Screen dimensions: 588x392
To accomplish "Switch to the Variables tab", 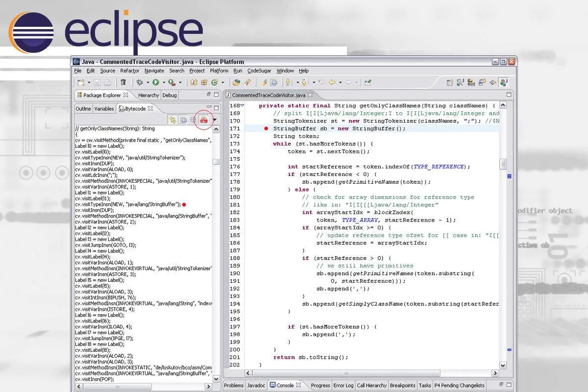I will click(x=104, y=109).
